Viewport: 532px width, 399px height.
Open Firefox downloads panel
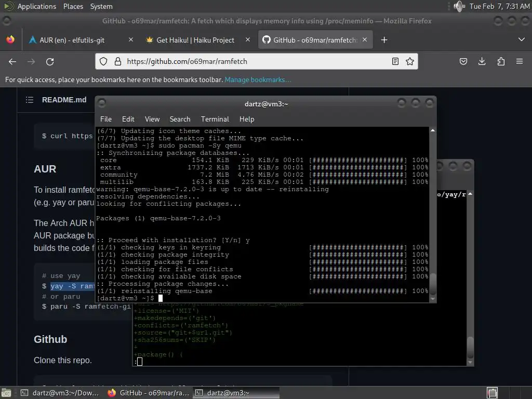click(482, 61)
